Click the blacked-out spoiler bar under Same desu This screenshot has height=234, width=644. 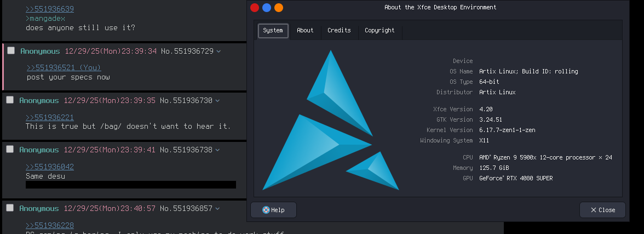coord(130,185)
